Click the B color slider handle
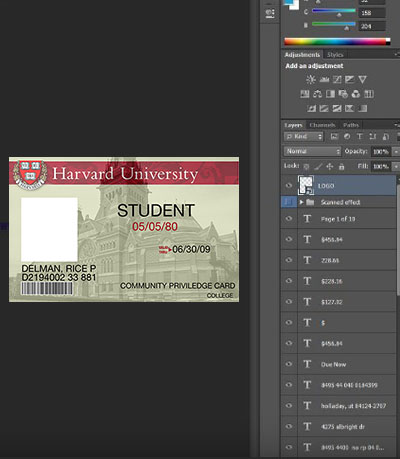The width and height of the screenshot is (400, 459). pos(346,29)
